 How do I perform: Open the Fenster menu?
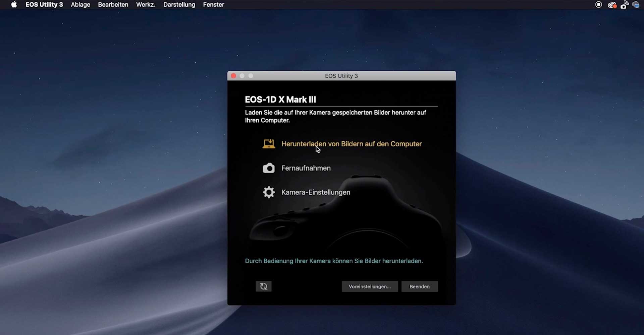pyautogui.click(x=214, y=5)
